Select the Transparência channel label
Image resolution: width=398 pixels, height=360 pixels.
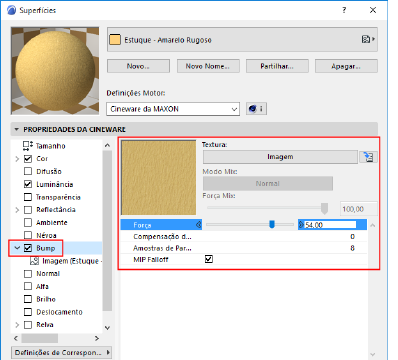point(58,197)
